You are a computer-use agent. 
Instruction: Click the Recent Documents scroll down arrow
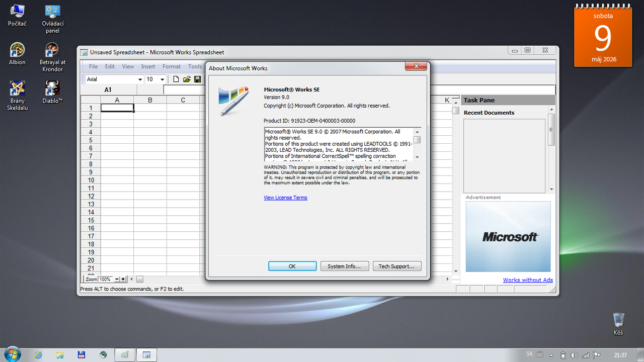coord(551,190)
